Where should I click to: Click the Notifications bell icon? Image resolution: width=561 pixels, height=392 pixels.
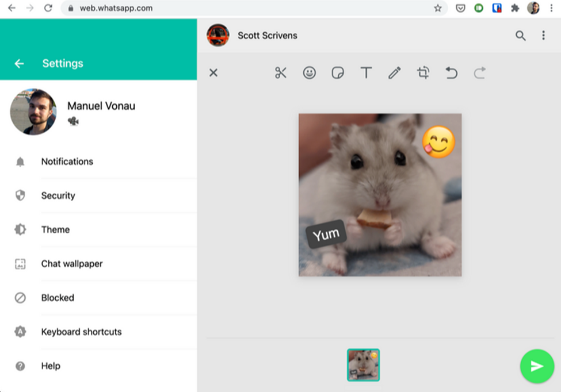click(20, 162)
